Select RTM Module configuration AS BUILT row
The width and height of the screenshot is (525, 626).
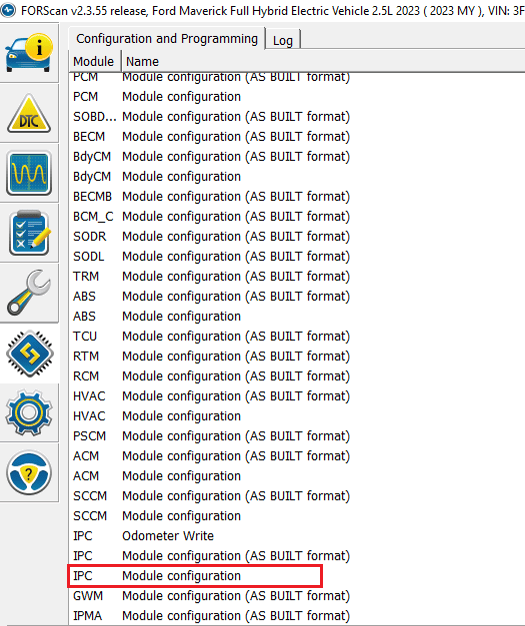coord(297,356)
